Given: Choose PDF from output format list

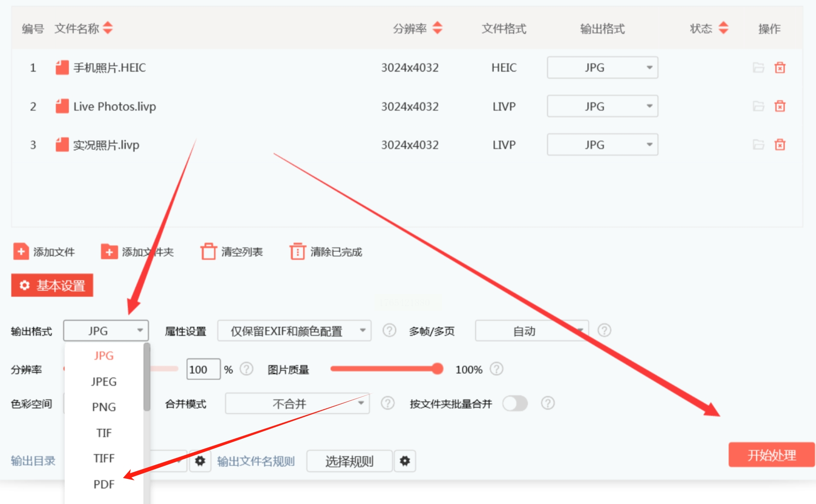Looking at the screenshot, I should [104, 484].
